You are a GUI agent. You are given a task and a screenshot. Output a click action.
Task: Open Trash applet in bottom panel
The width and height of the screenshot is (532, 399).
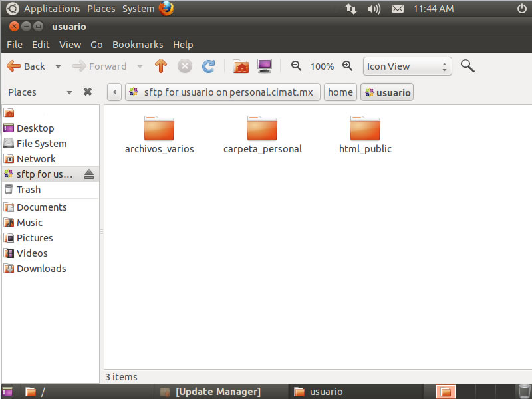pos(525,392)
